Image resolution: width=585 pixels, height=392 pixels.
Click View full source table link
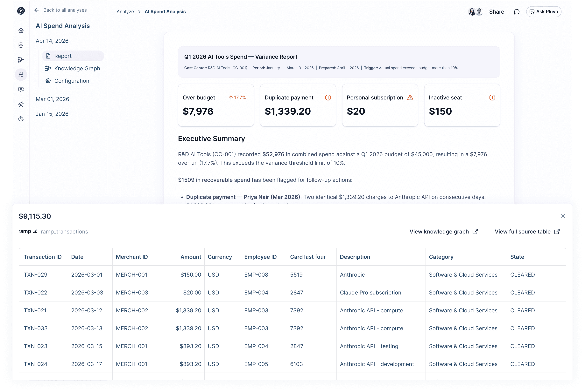(x=527, y=232)
